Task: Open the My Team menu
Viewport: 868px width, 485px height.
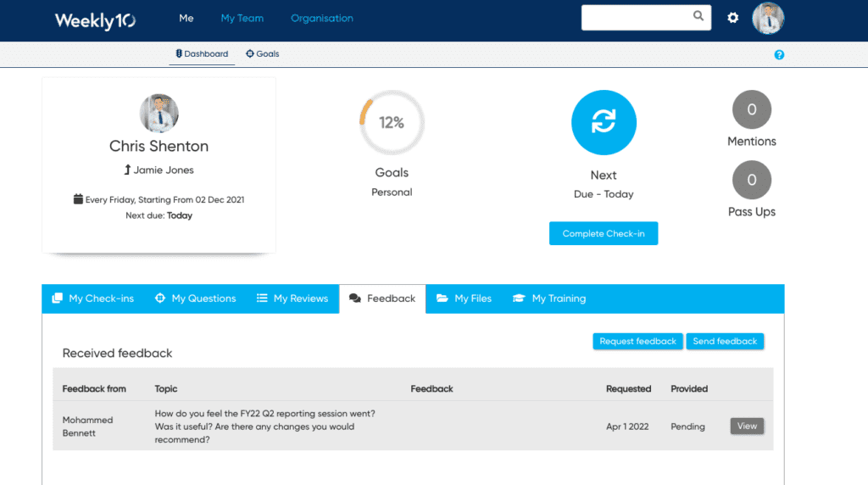Action: 242,19
